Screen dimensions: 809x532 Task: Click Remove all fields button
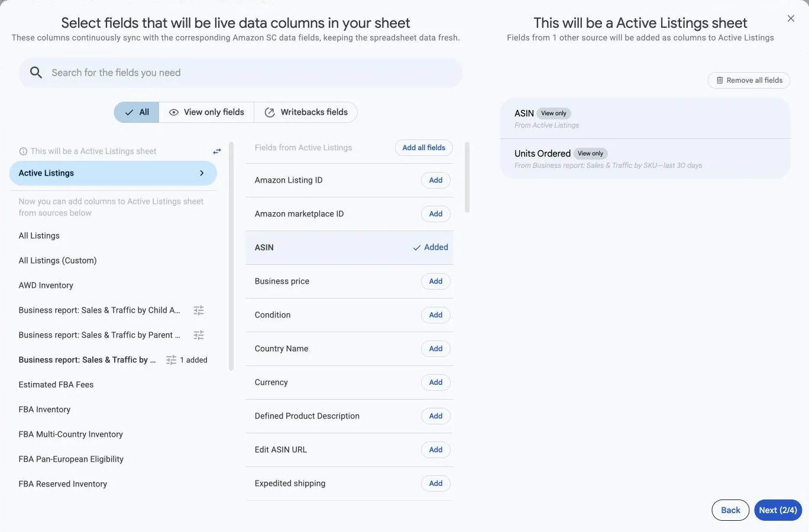(749, 80)
